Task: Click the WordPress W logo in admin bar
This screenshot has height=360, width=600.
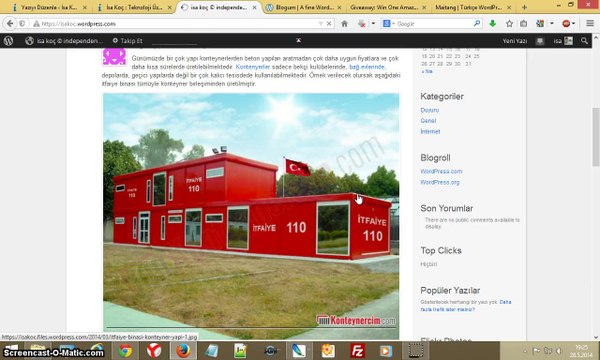Action: [8, 41]
